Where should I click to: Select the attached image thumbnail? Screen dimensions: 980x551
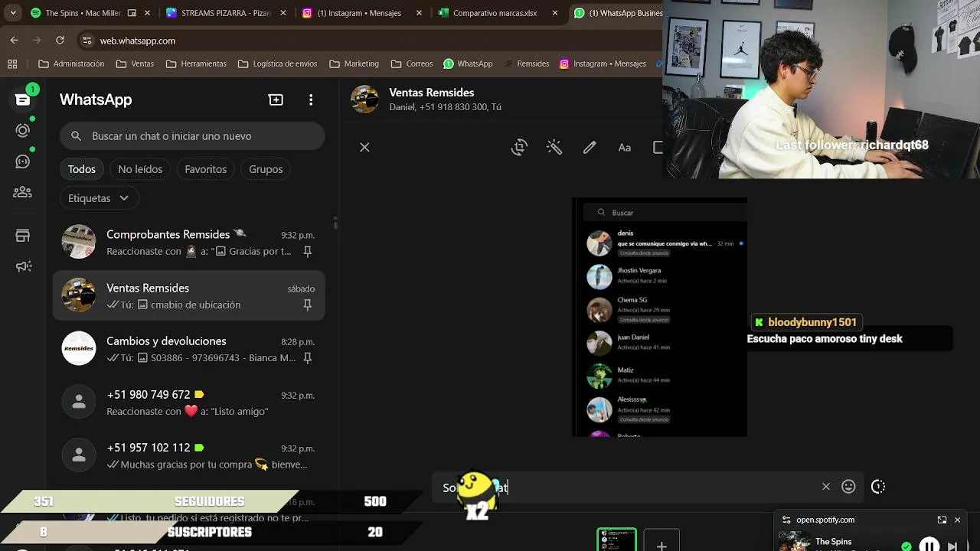tap(616, 540)
